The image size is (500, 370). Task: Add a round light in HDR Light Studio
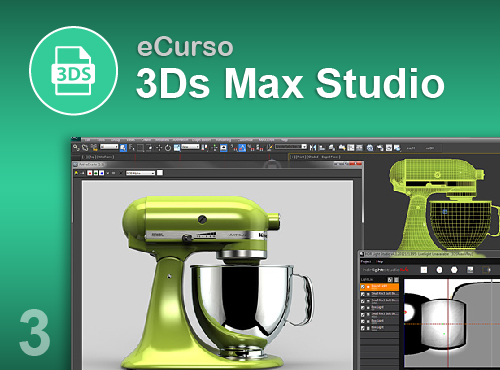point(439,270)
